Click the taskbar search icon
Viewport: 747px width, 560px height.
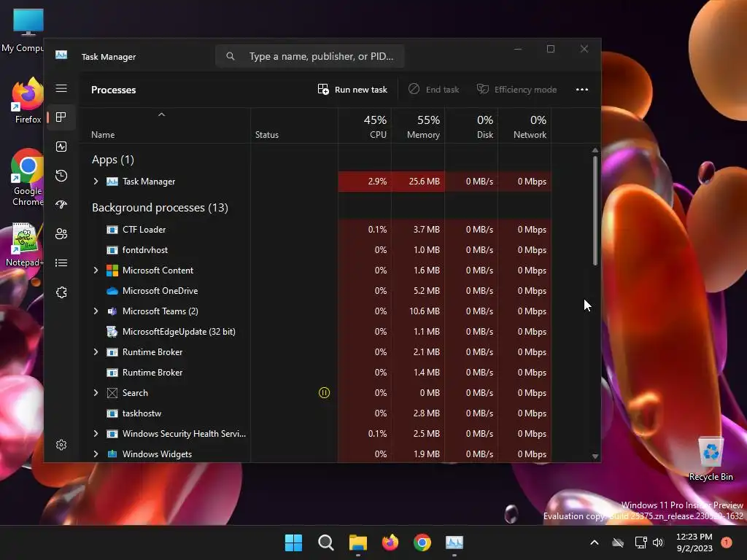pos(326,542)
